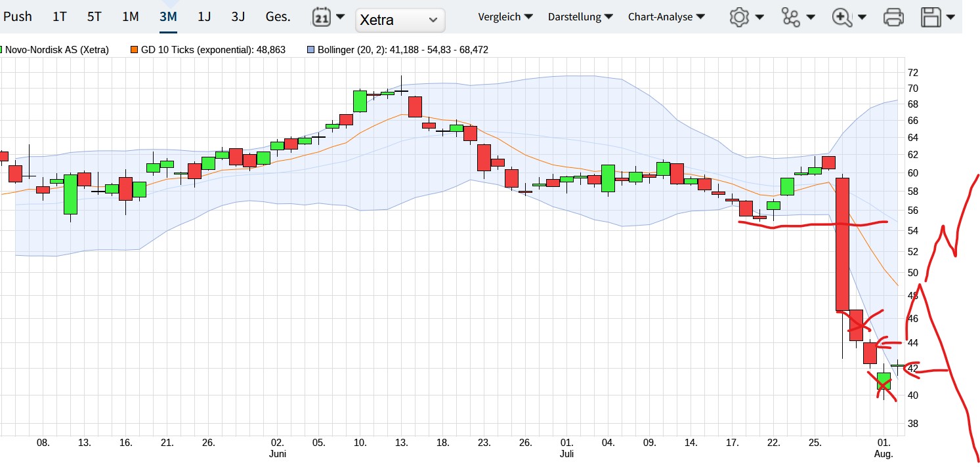Viewport: 980px width, 467px height.
Task: Expand the Chart-Analyse dropdown menu
Action: tap(666, 17)
